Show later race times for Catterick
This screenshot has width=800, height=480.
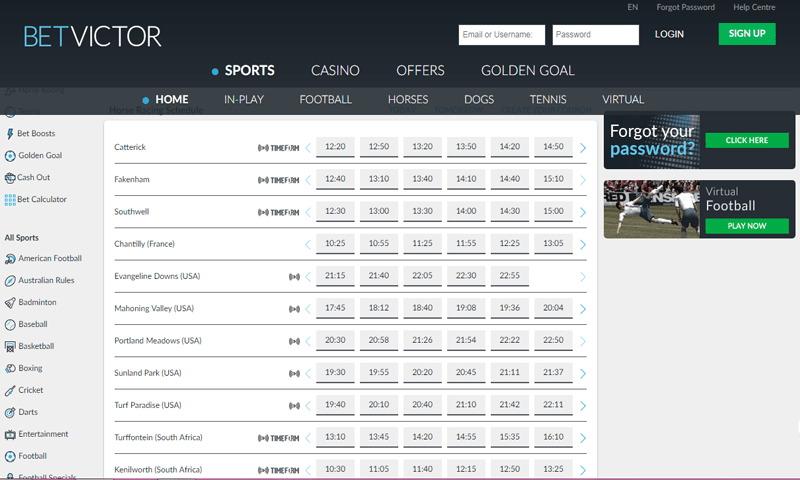(x=583, y=148)
